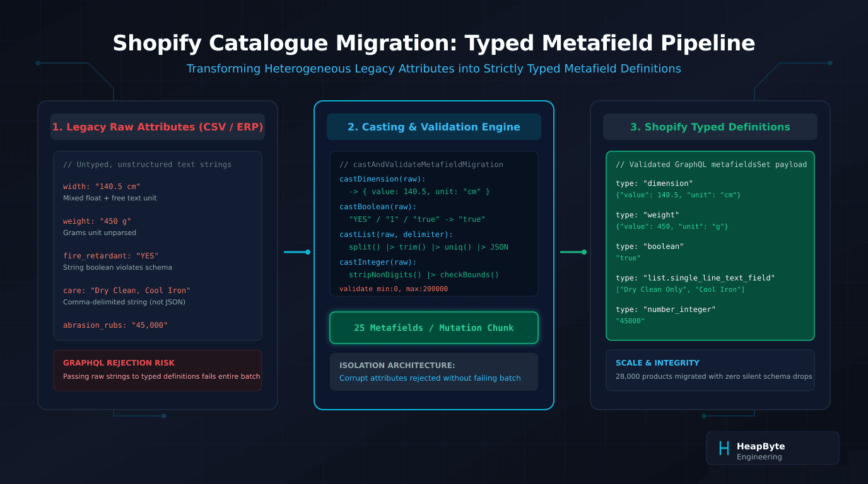The height and width of the screenshot is (484, 868).
Task: Click the line fire_retardant: "YES"
Action: tap(111, 256)
